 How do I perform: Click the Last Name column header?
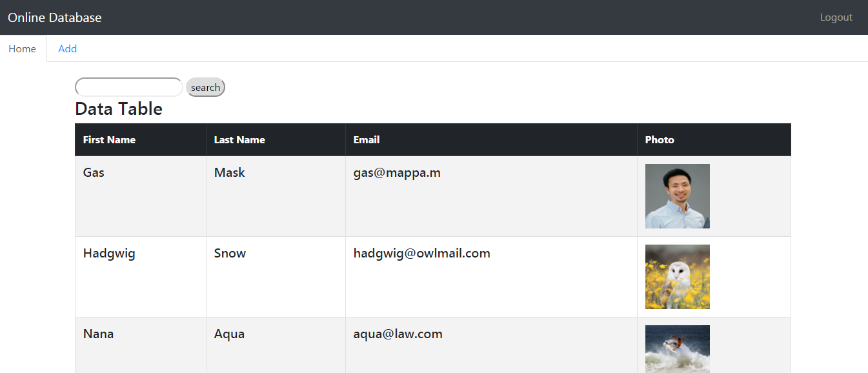239,140
